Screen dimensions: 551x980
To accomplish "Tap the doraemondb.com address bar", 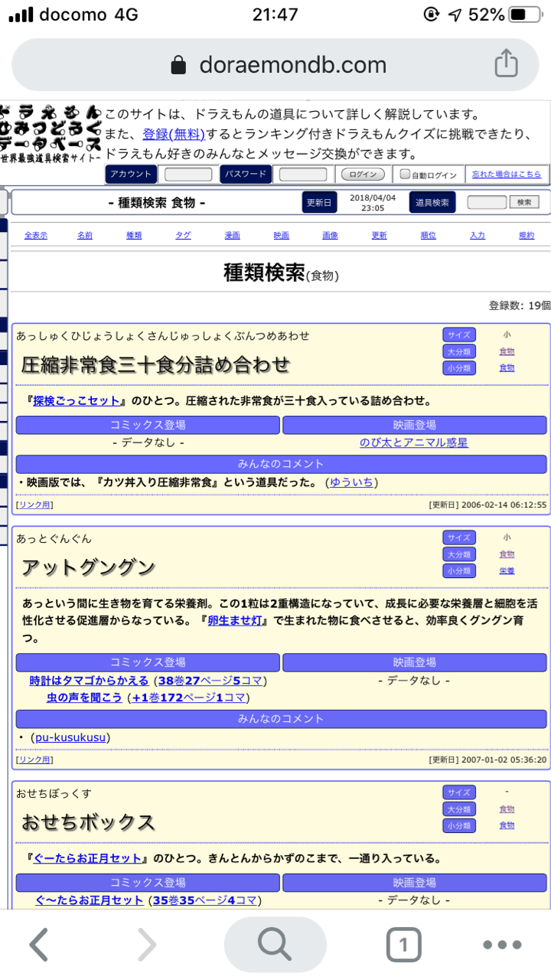I will (x=291, y=65).
